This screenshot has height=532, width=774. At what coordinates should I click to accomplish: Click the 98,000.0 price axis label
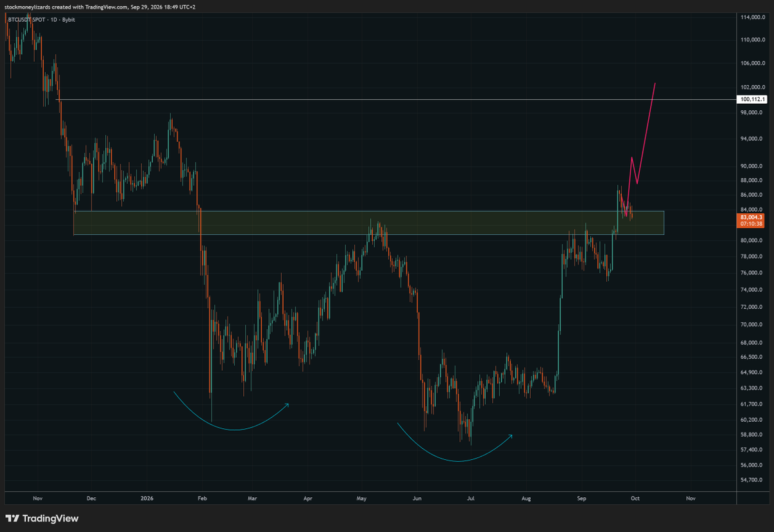(753, 113)
